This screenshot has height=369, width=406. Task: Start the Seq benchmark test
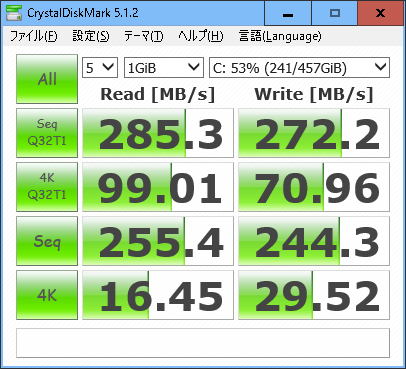tap(47, 241)
